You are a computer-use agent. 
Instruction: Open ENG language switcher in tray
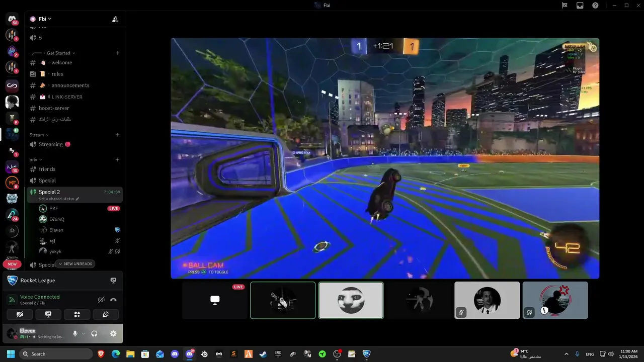(589, 354)
